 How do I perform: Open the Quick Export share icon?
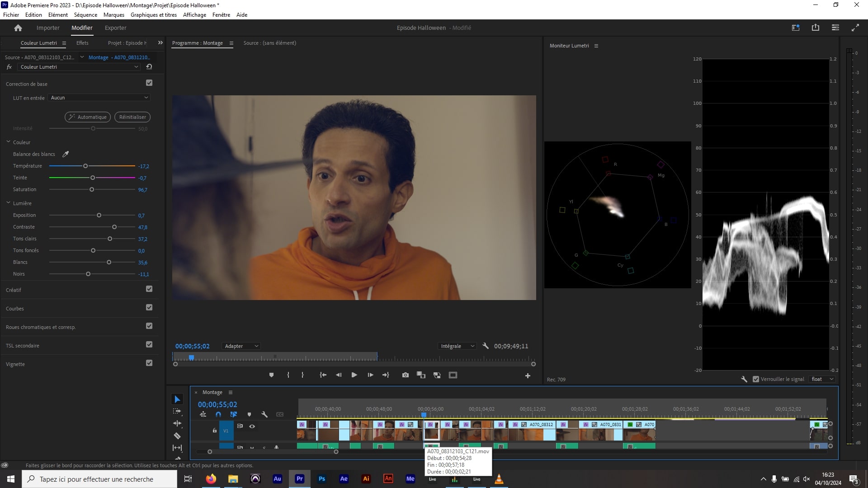(x=816, y=28)
